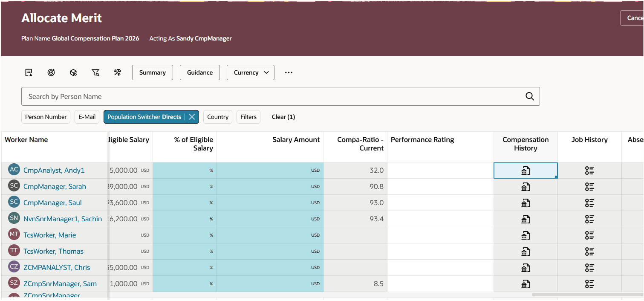The height and width of the screenshot is (301, 644).
Task: Open Job History for TcsWorker, Marie
Action: click(x=589, y=235)
